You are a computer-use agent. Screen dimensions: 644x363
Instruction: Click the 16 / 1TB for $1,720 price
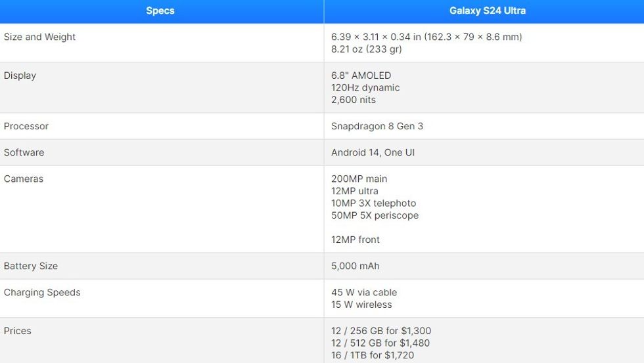(373, 356)
